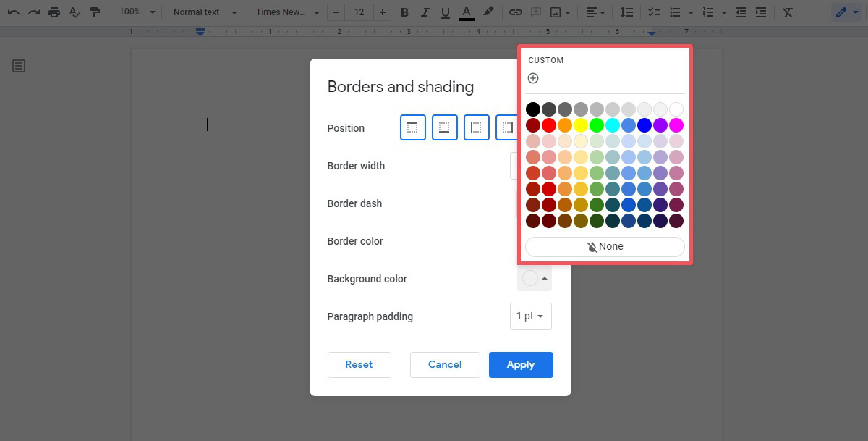Click the clear formatting icon
Screen dimensions: 868x441
click(x=788, y=12)
